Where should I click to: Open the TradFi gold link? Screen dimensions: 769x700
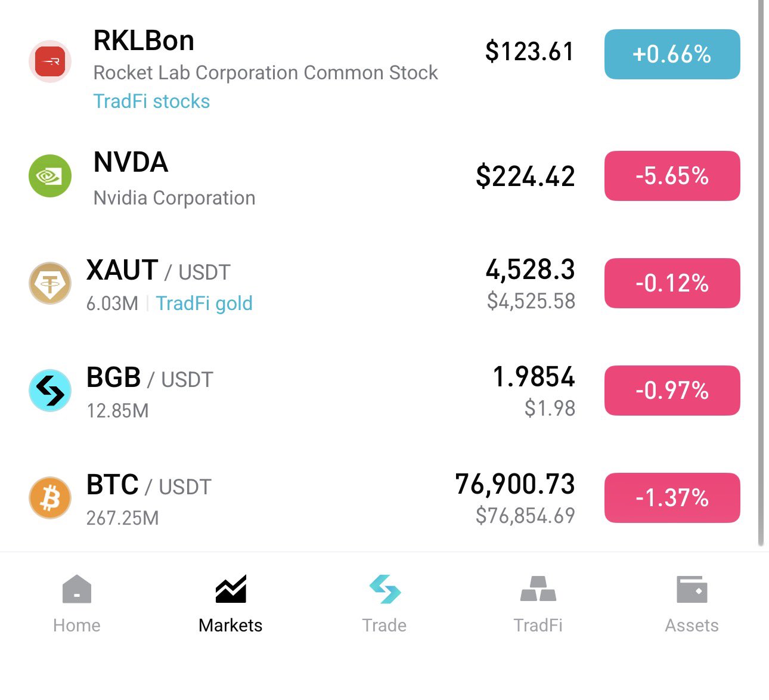tap(204, 303)
